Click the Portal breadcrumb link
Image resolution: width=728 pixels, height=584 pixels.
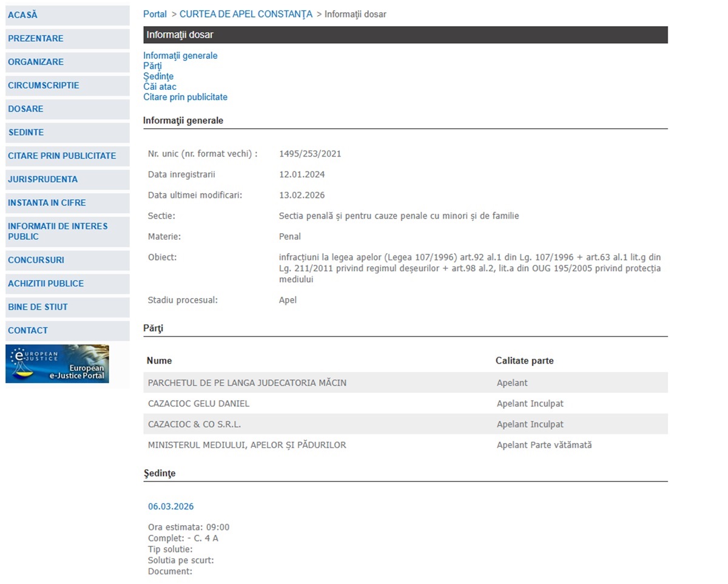pos(155,14)
